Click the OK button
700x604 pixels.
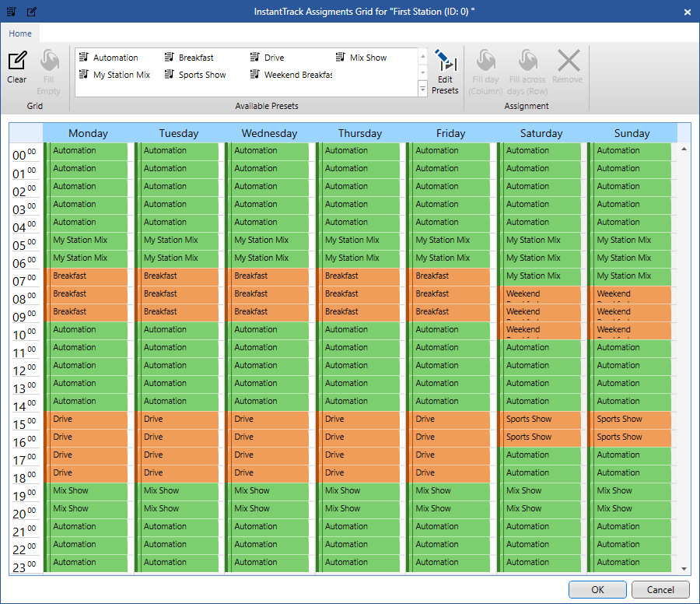[x=597, y=590]
